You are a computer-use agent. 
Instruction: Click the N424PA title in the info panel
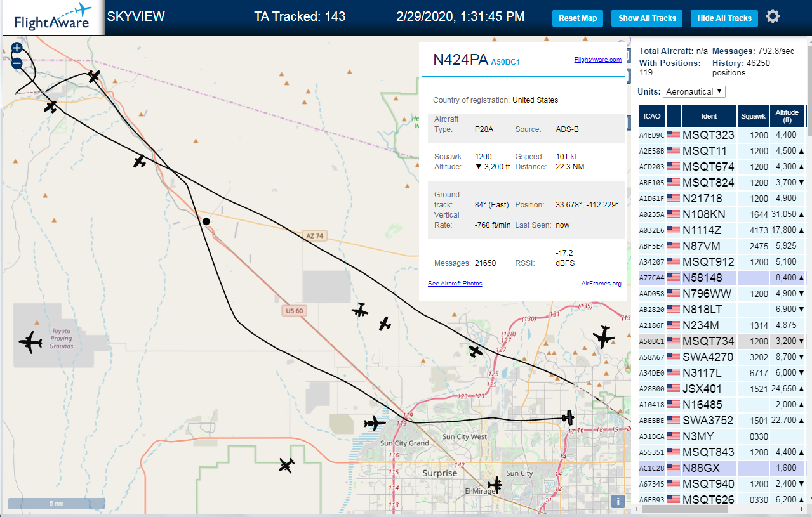click(460, 60)
